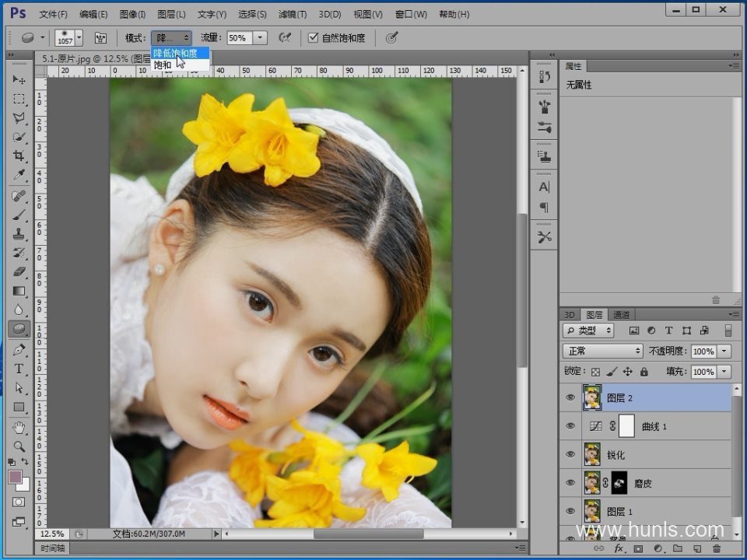Hide 磨皮 layer visibility
747x560 pixels.
point(570,483)
